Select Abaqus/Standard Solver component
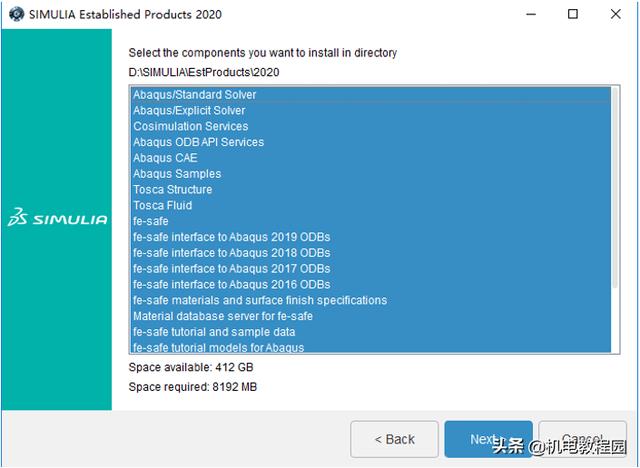This screenshot has height=468, width=640. [x=371, y=95]
